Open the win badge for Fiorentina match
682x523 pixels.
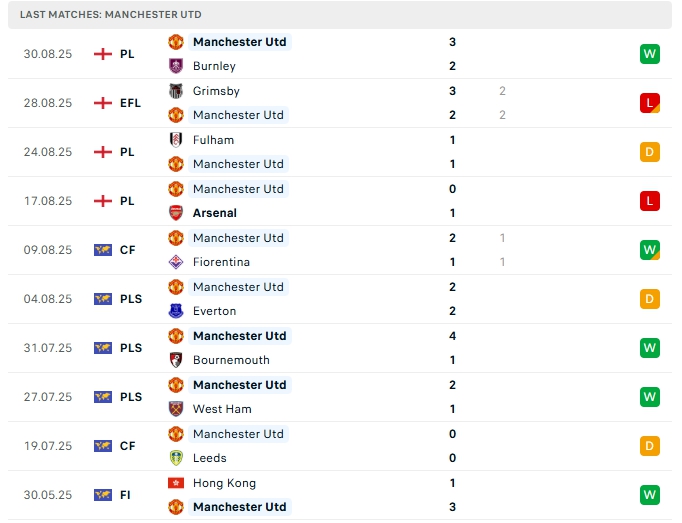650,250
